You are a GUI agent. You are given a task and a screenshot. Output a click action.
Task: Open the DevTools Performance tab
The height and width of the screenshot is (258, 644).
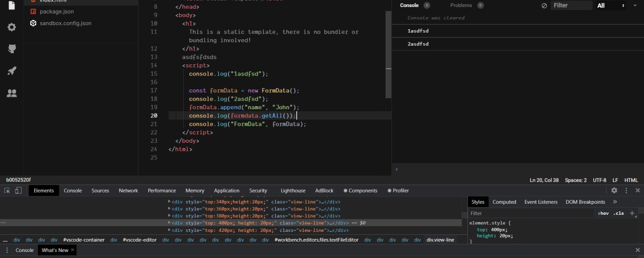point(162,191)
